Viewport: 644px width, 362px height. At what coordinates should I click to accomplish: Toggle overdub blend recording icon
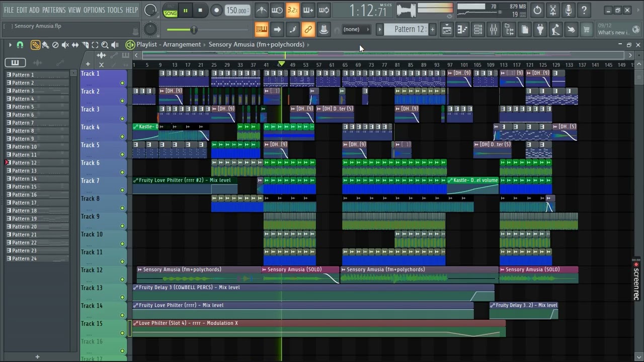(x=308, y=10)
